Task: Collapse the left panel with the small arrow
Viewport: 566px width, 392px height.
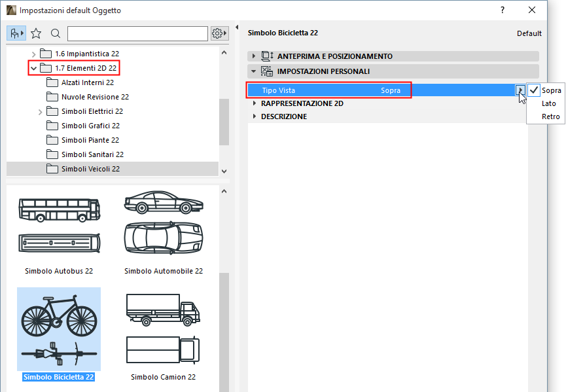Action: click(x=237, y=27)
